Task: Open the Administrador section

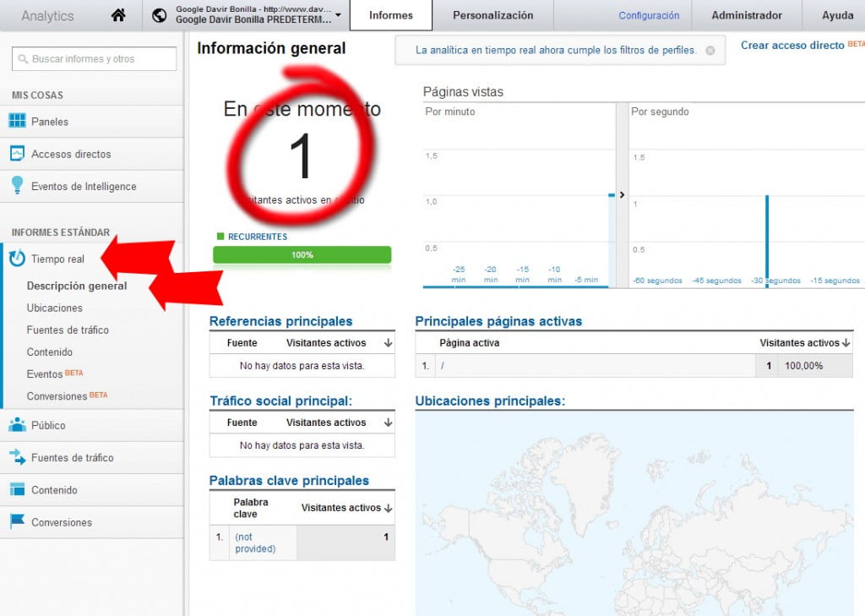Action: point(747,14)
